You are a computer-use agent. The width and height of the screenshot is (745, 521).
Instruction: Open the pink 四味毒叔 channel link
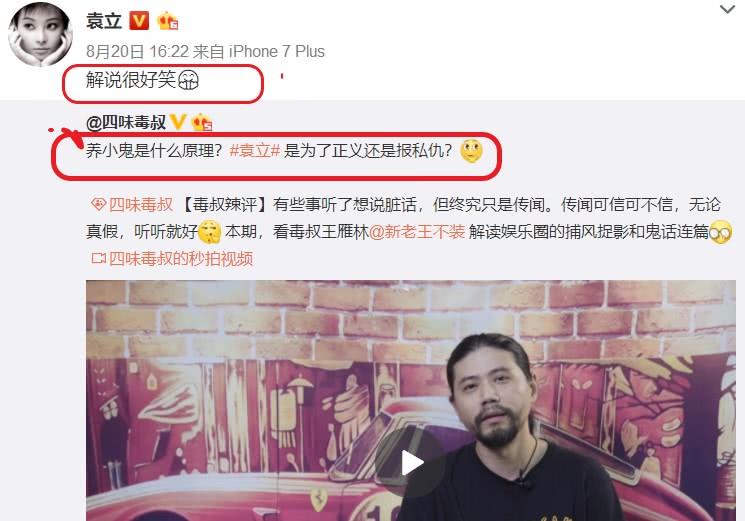(141, 205)
